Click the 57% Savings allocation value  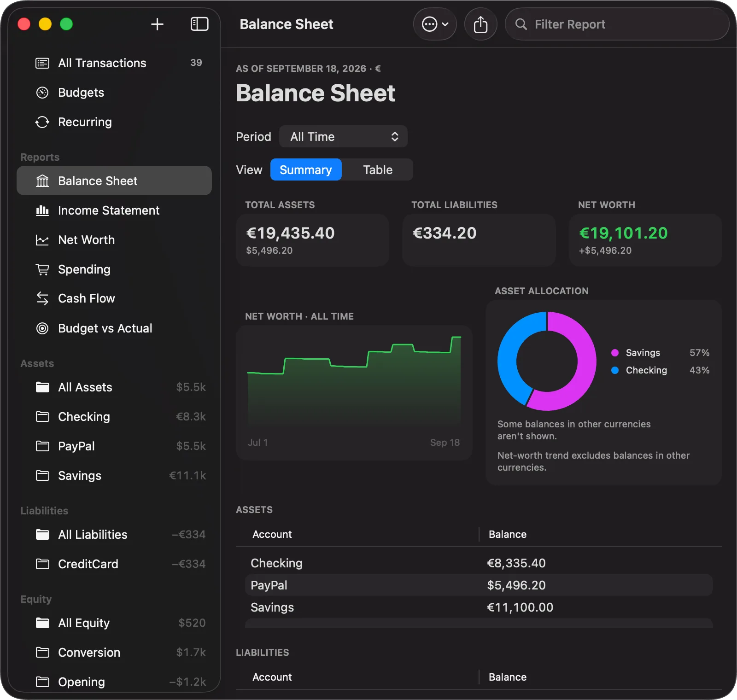point(699,353)
